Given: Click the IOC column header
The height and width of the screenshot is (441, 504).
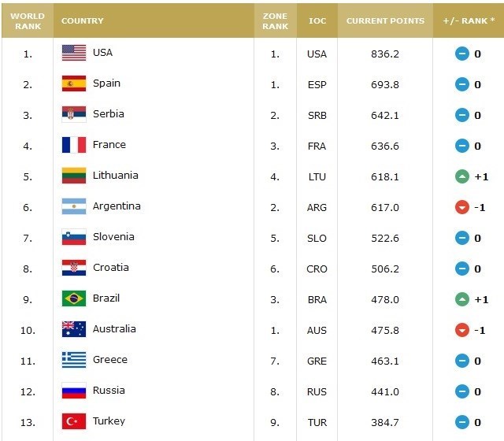Looking at the screenshot, I should click(317, 21).
